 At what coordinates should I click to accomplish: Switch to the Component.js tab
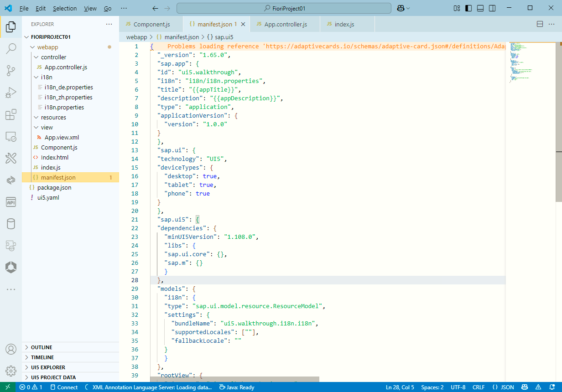pos(151,24)
